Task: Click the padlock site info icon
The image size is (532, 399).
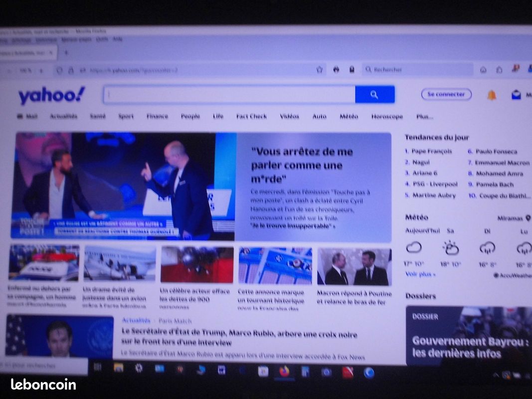Action: pos(71,70)
